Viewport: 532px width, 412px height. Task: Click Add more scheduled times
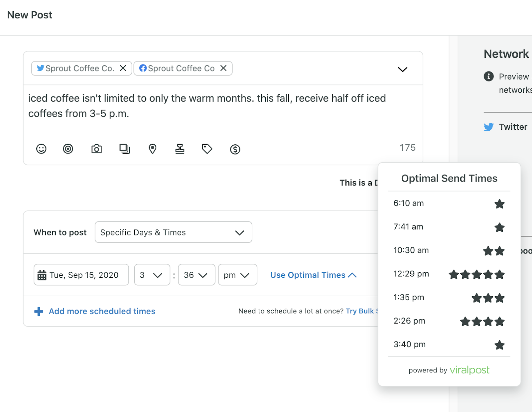102,311
